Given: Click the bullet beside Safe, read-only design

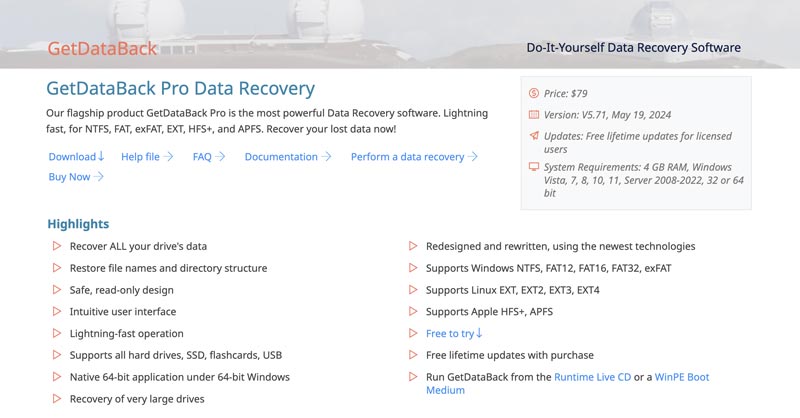Looking at the screenshot, I should [57, 289].
